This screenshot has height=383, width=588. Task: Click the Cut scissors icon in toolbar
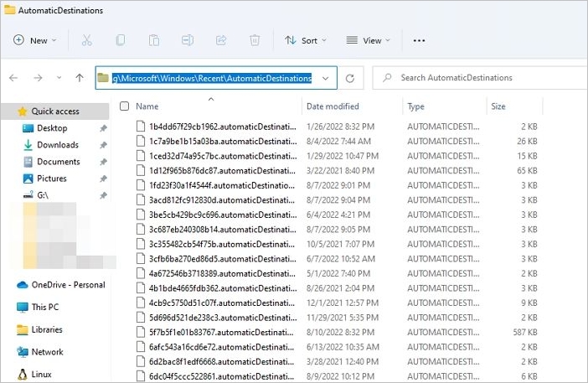point(87,40)
